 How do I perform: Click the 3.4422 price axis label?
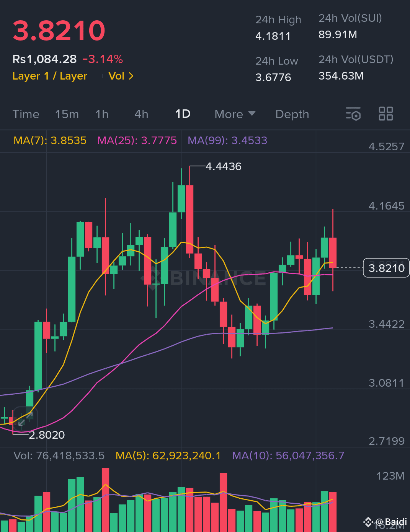point(386,324)
